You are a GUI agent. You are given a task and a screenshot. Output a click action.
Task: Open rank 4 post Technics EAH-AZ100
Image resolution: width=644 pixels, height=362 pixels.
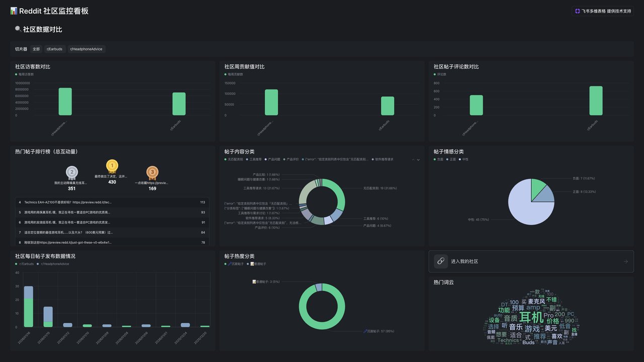coord(112,202)
